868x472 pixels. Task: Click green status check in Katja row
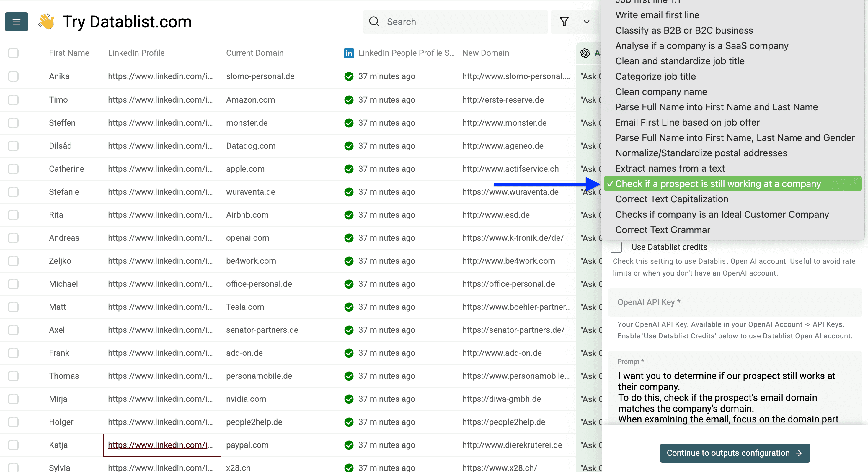349,445
